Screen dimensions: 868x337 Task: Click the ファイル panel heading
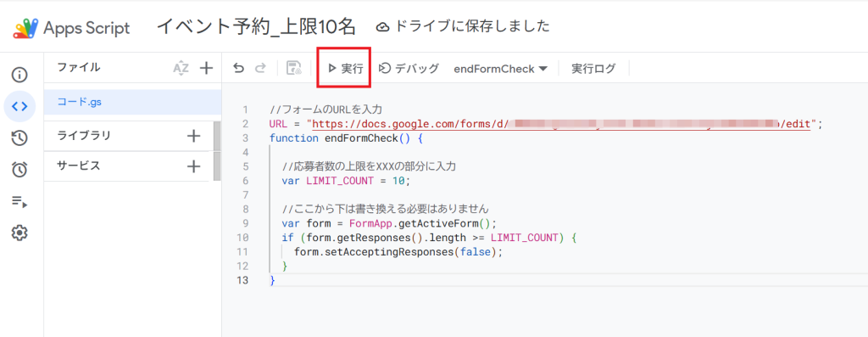pos(79,68)
